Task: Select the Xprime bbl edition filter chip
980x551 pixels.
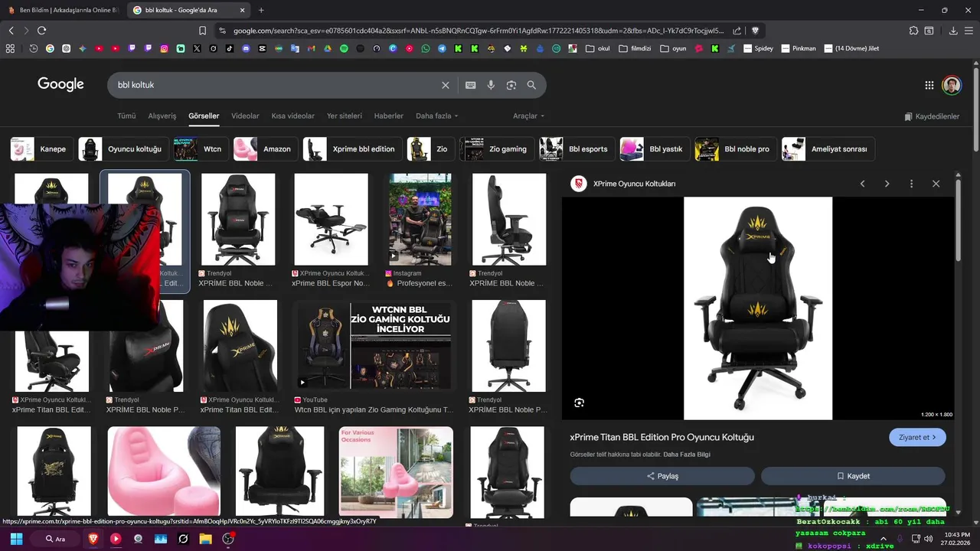Action: pyautogui.click(x=351, y=149)
